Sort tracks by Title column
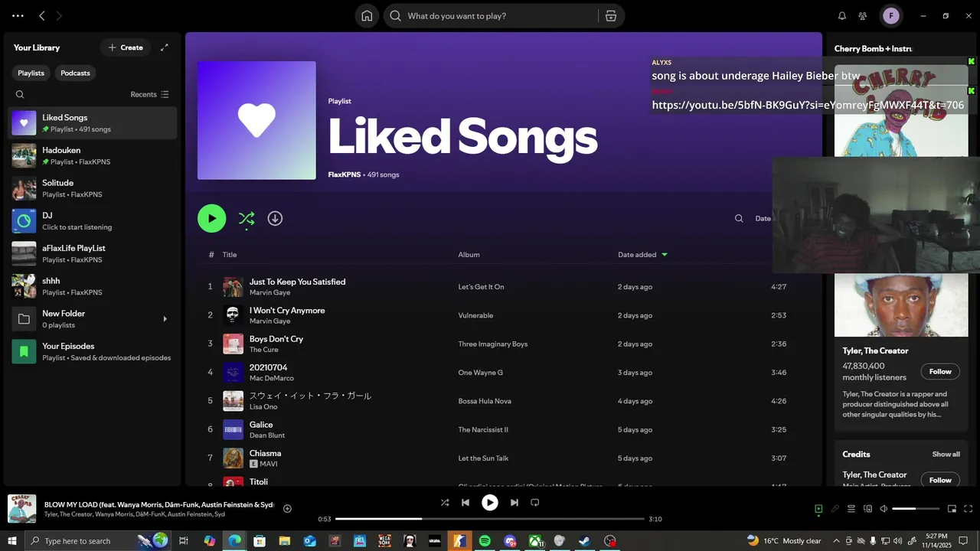 (230, 254)
